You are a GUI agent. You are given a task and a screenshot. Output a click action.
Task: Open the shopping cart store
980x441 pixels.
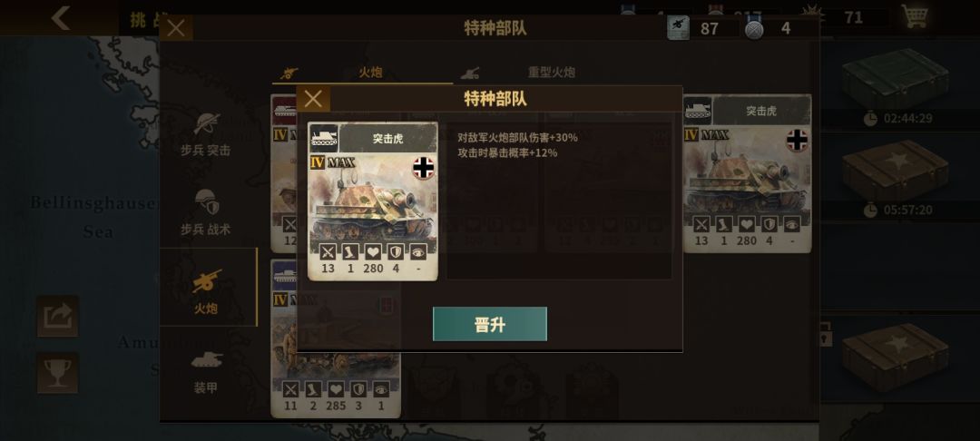pyautogui.click(x=915, y=17)
